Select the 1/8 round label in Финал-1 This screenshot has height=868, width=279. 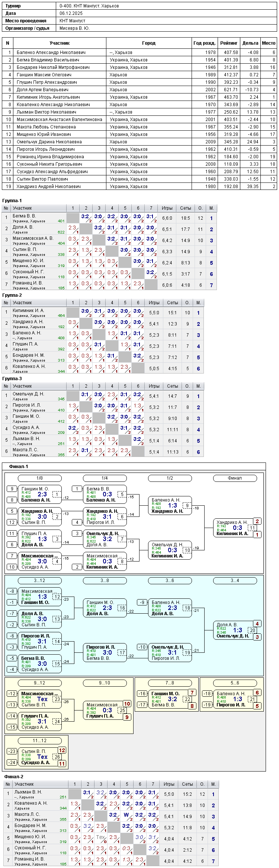point(39,478)
